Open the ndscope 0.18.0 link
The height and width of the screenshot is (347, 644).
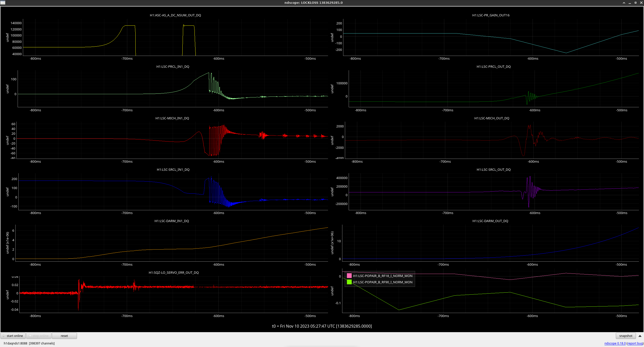coord(615,343)
